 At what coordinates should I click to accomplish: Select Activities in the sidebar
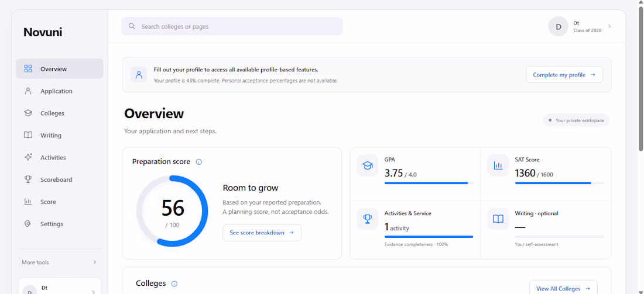click(x=60, y=157)
